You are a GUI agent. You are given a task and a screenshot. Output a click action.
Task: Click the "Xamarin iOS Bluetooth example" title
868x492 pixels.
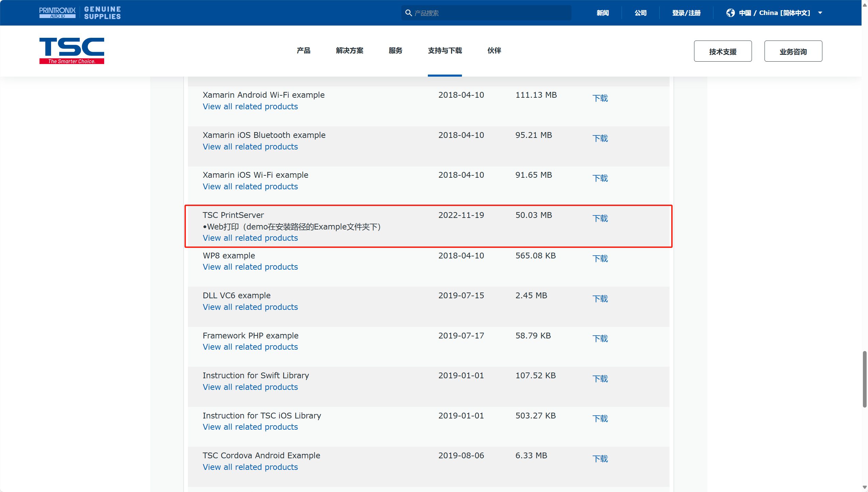click(264, 135)
